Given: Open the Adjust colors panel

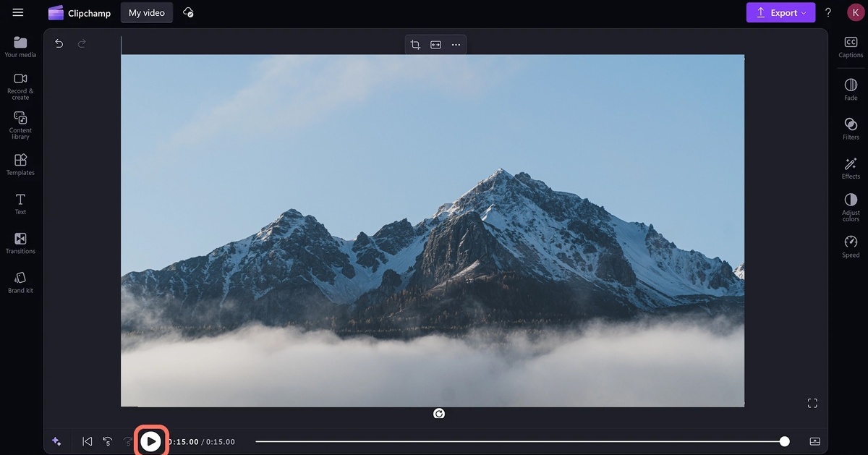Looking at the screenshot, I should click(x=851, y=208).
